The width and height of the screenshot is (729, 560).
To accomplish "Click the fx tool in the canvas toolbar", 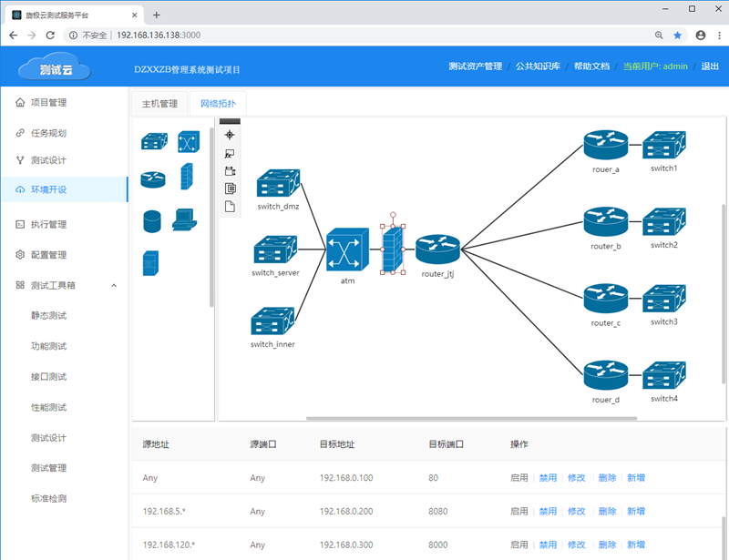I will (230, 153).
